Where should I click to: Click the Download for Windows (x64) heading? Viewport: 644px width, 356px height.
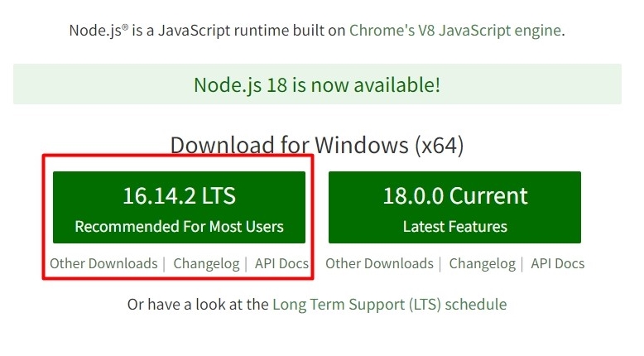[x=317, y=146]
